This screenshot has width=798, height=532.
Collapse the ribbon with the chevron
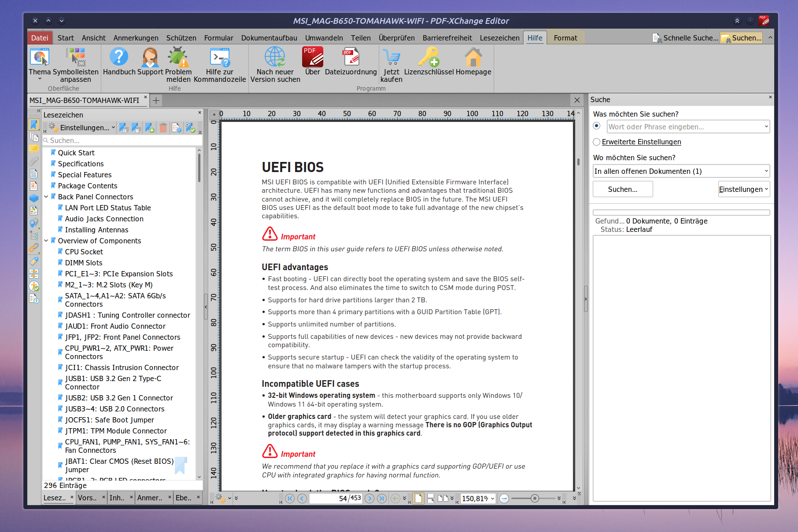770,38
